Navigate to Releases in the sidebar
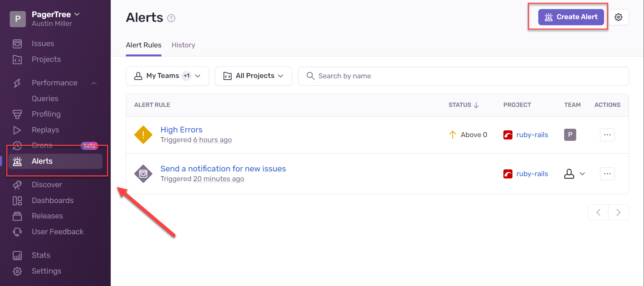Screen dimensions: 644x286 (47, 216)
